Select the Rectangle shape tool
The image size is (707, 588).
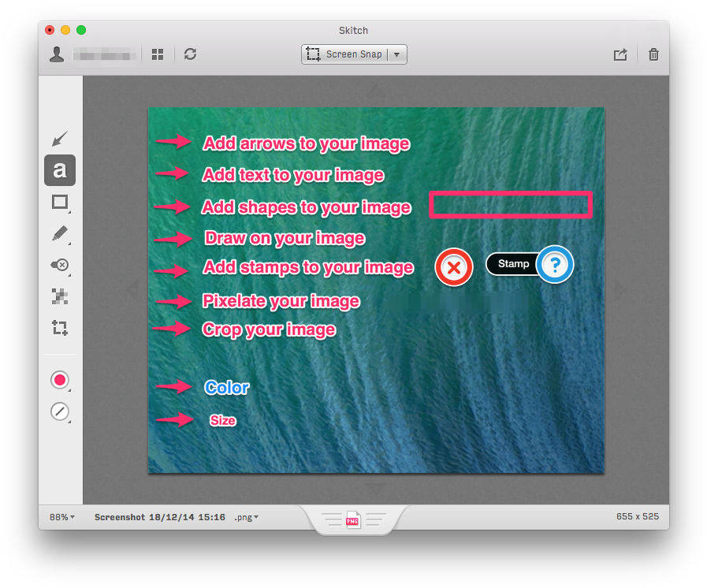[60, 202]
